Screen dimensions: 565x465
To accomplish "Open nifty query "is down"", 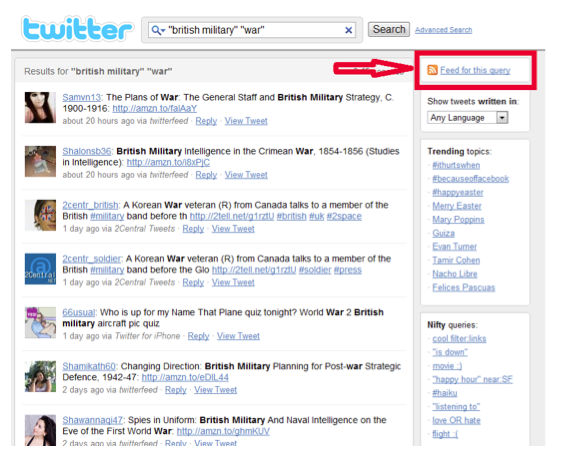I will [450, 352].
